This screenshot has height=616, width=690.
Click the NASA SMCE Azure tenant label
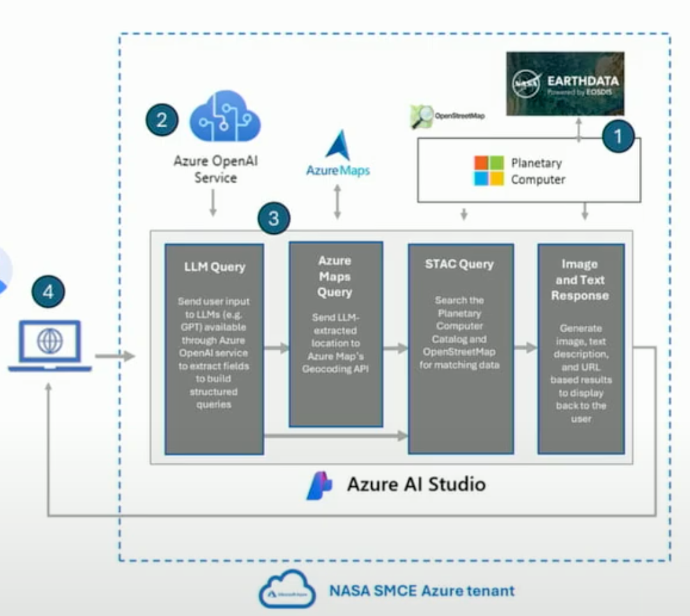[x=422, y=590]
